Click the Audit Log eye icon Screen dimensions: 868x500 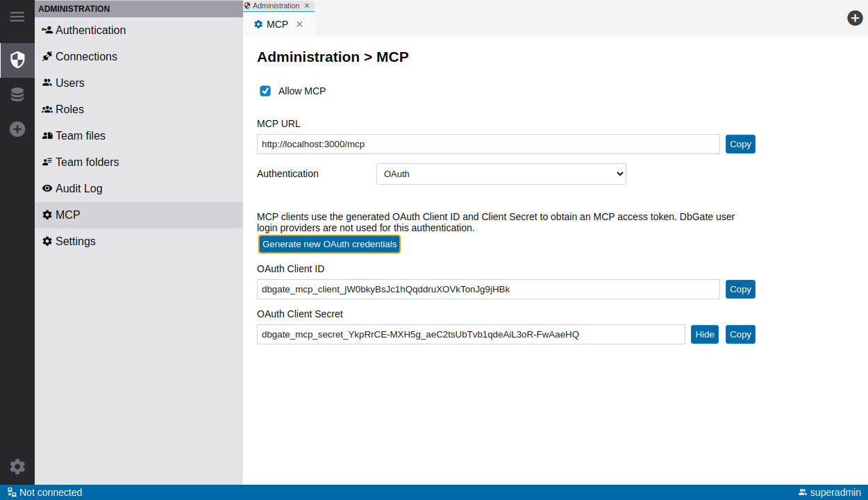[x=47, y=188]
